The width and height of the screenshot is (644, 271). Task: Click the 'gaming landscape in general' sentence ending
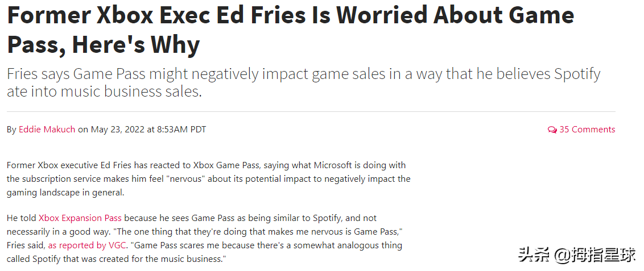click(x=65, y=193)
